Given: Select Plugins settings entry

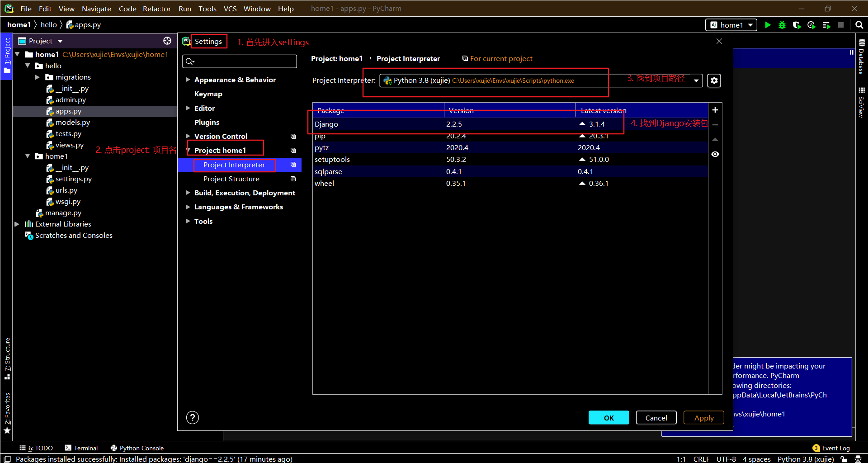Looking at the screenshot, I should coord(207,123).
